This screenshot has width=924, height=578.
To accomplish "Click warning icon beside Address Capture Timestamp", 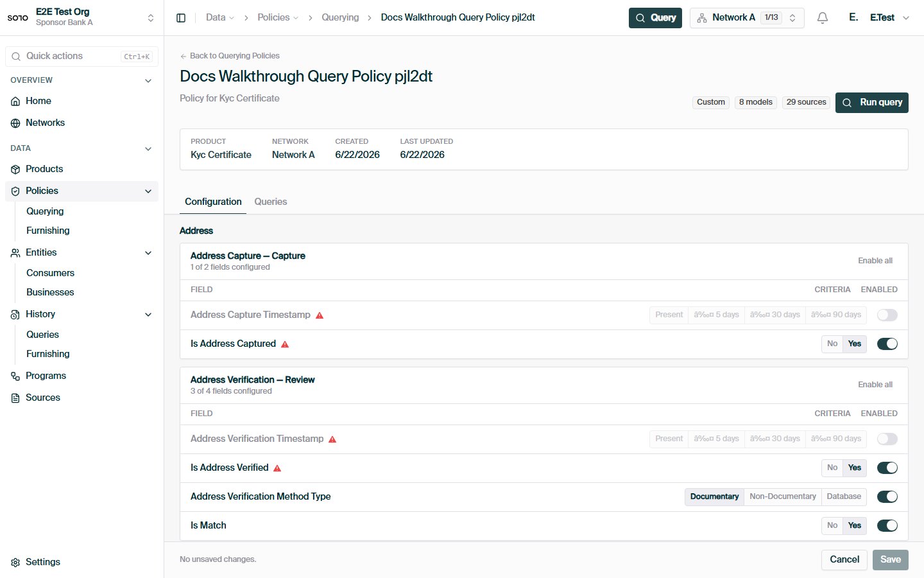I will (320, 315).
